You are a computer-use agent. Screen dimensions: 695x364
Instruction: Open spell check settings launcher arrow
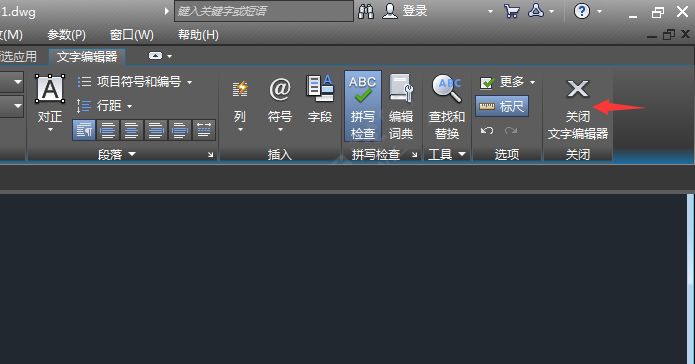pyautogui.click(x=414, y=155)
